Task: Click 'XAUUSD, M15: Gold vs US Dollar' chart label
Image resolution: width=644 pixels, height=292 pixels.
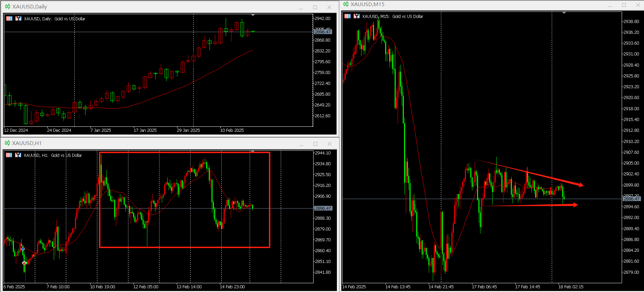Action: [393, 16]
